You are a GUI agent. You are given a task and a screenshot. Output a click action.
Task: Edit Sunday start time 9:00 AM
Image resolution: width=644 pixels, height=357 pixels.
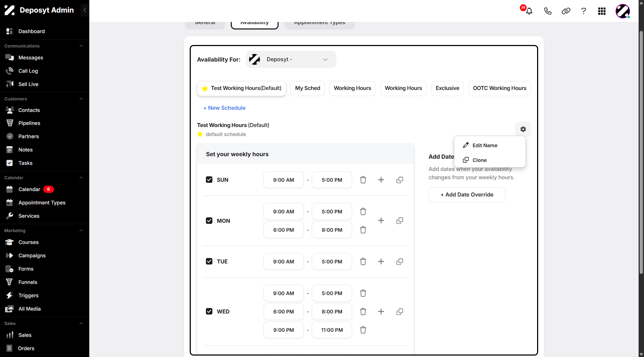click(x=284, y=180)
